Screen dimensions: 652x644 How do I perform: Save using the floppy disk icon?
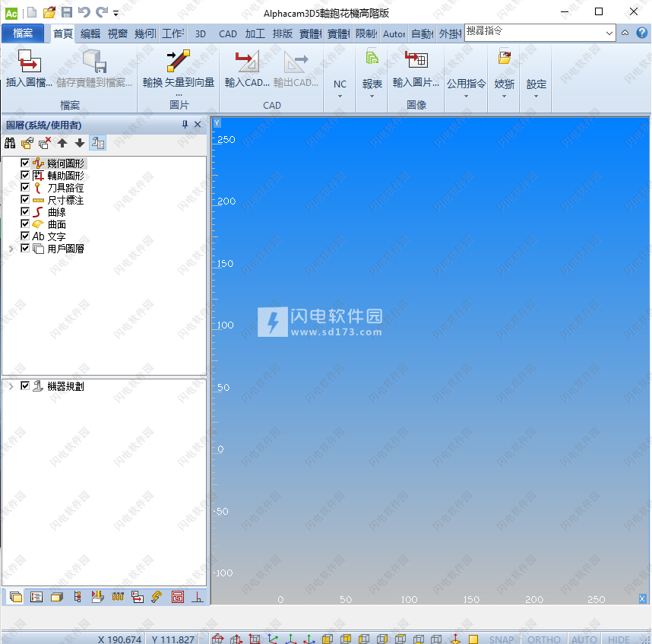67,12
